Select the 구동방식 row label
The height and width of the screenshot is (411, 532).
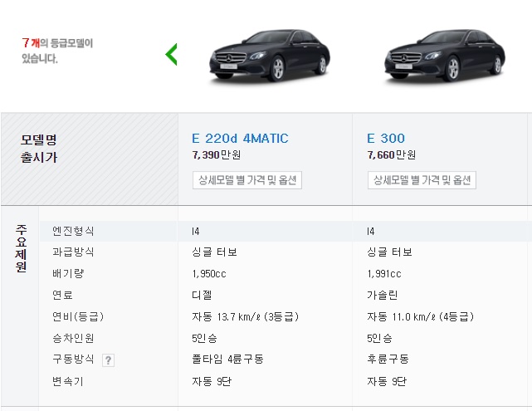pos(73,359)
